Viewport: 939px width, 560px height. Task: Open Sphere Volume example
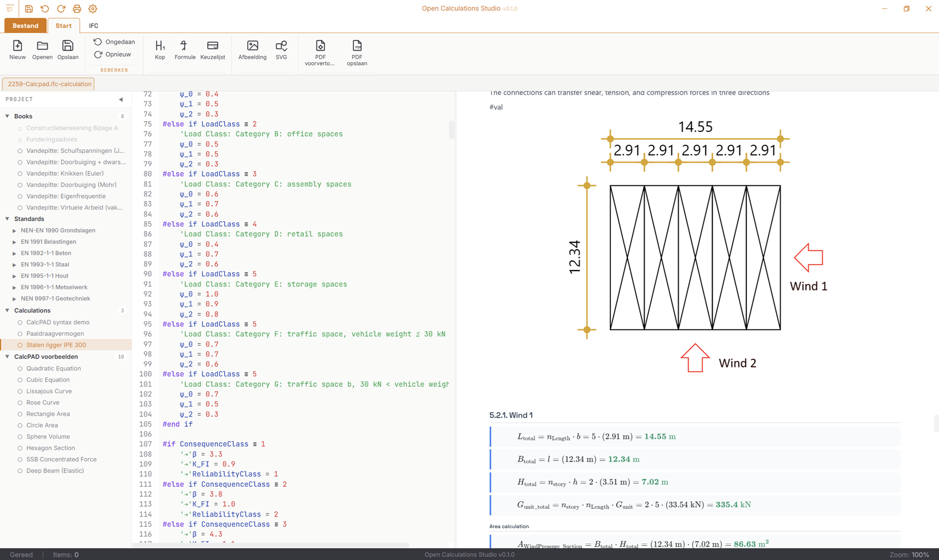[66, 437]
